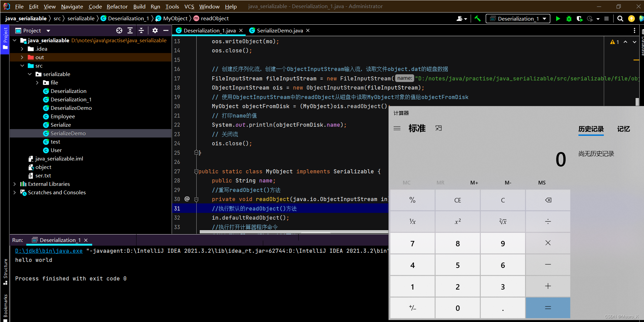Click calculator M+ memory button
This screenshot has width=644, height=322.
[x=474, y=182]
